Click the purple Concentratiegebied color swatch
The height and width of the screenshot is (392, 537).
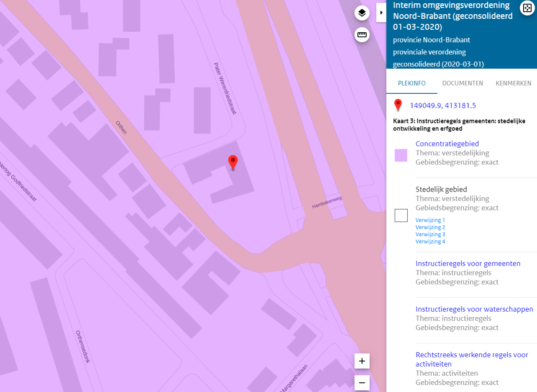(x=401, y=155)
